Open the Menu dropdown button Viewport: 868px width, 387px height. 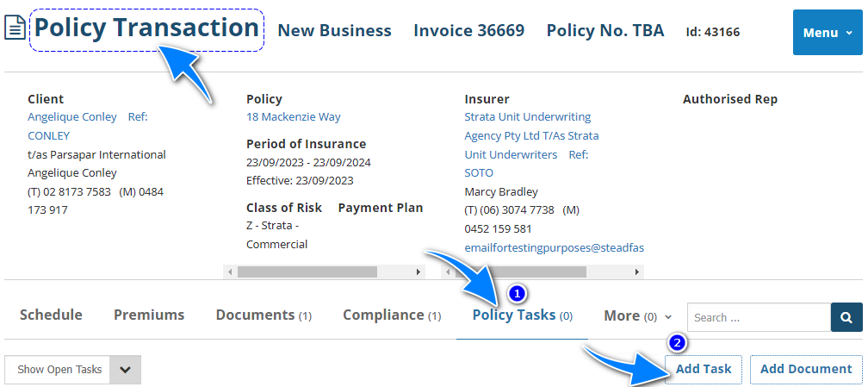pos(827,33)
